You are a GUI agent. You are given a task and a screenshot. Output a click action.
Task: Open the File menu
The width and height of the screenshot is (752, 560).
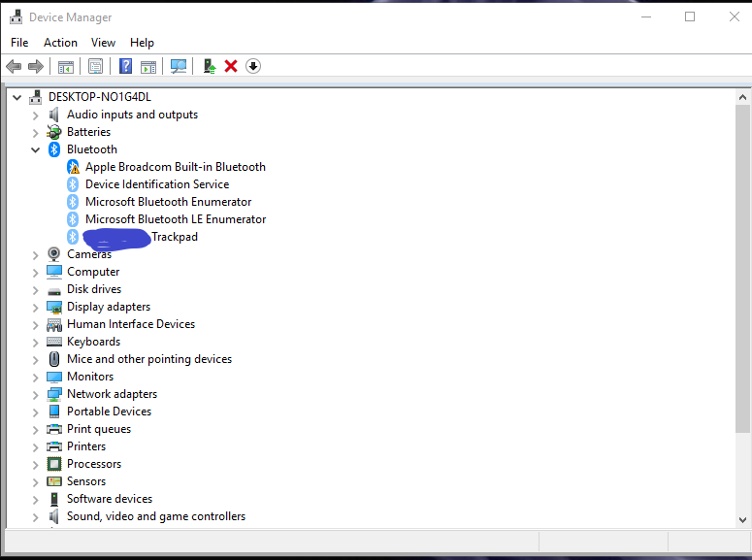point(19,43)
